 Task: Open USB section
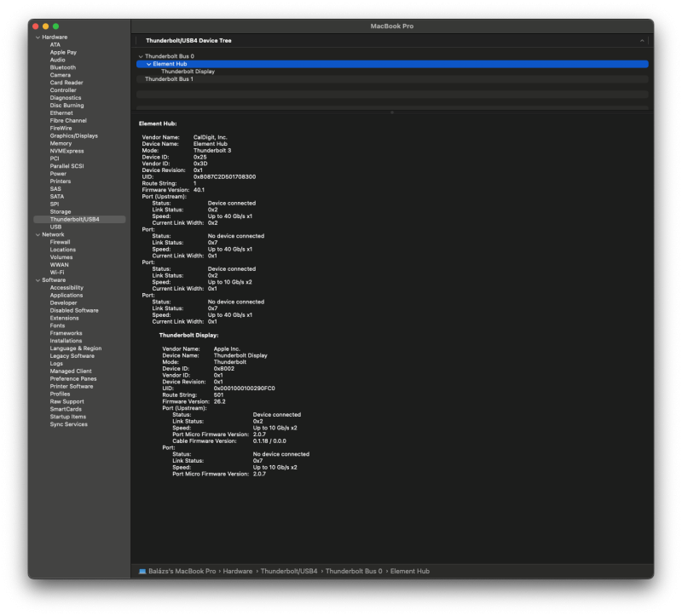pos(55,227)
